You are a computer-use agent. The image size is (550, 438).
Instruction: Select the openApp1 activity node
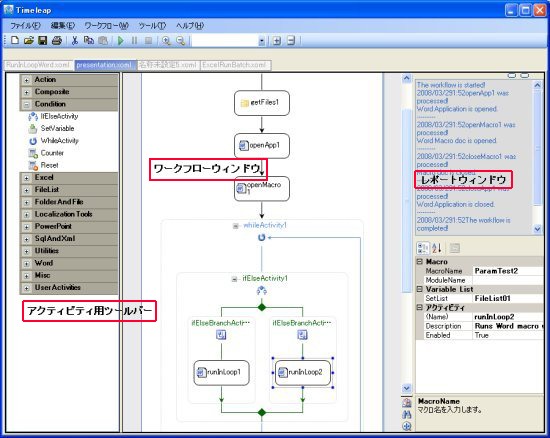(x=262, y=146)
